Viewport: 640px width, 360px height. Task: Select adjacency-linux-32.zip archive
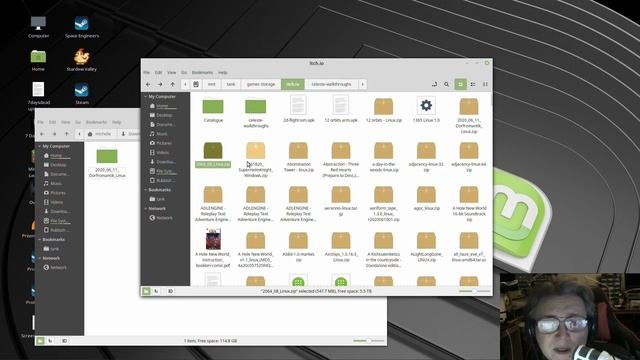click(426, 157)
